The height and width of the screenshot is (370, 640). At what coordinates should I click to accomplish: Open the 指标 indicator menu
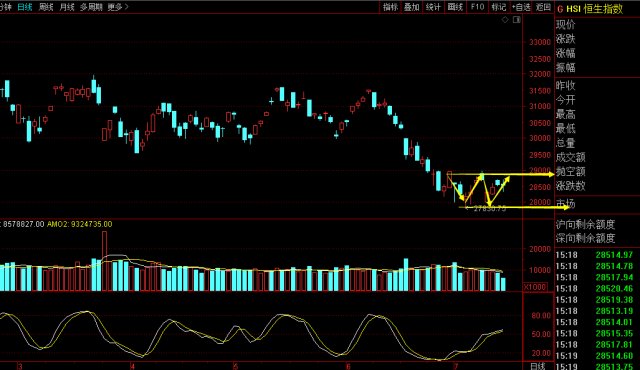[x=390, y=7]
